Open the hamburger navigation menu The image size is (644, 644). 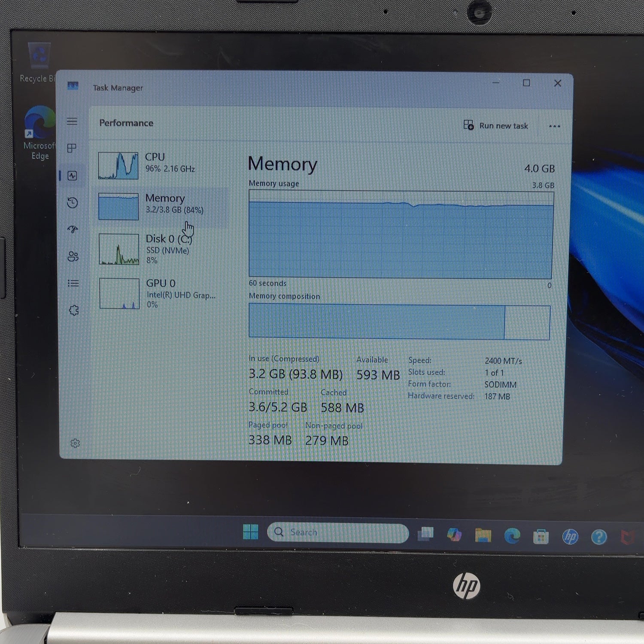pyautogui.click(x=72, y=122)
